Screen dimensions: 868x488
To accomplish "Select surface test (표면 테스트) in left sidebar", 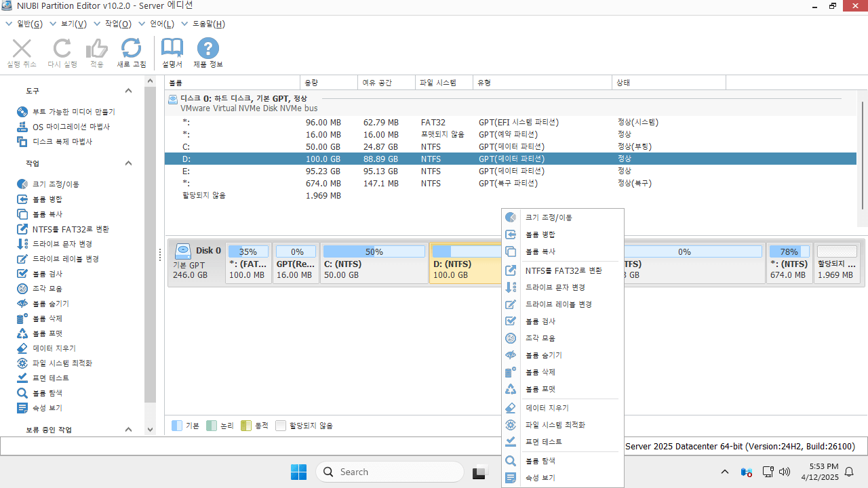I will tap(50, 378).
